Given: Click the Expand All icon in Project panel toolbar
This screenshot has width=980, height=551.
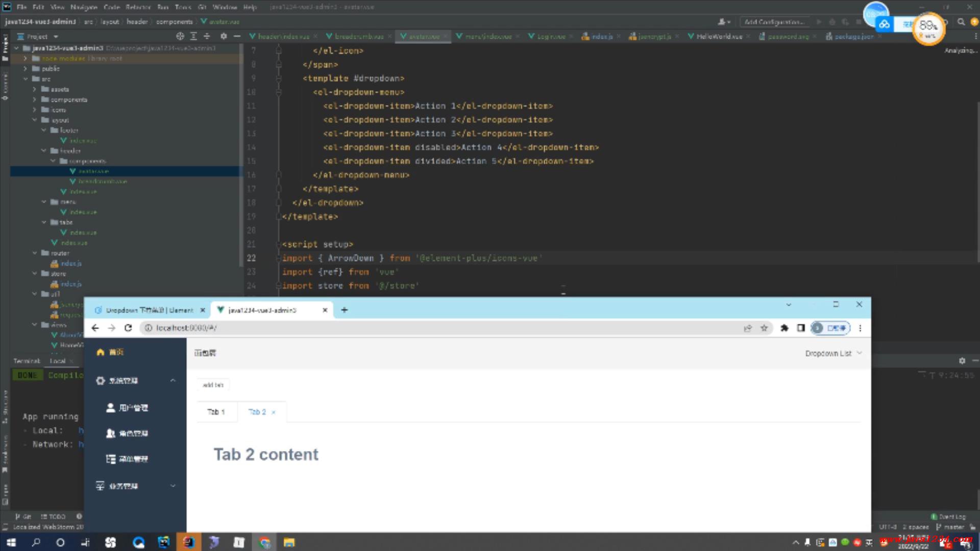Looking at the screenshot, I should [193, 36].
